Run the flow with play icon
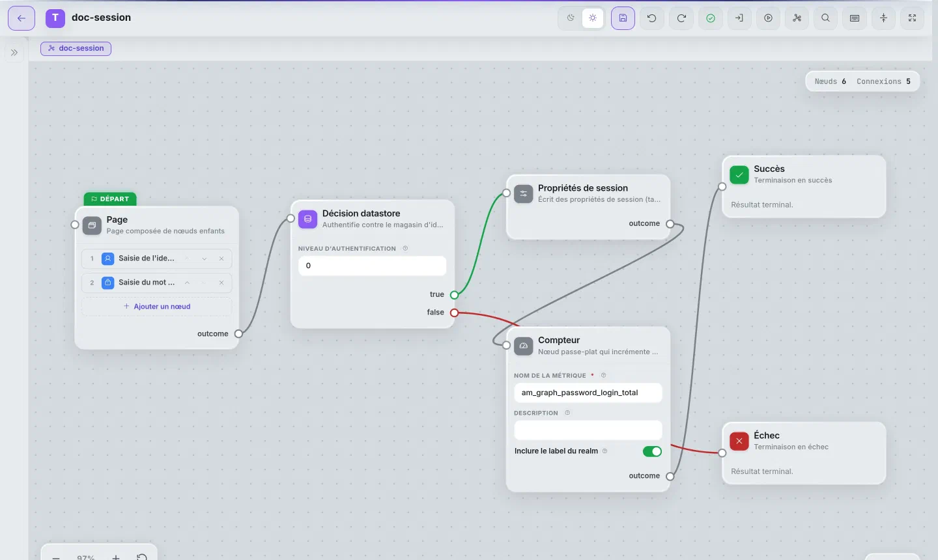The width and height of the screenshot is (938, 560). (769, 18)
